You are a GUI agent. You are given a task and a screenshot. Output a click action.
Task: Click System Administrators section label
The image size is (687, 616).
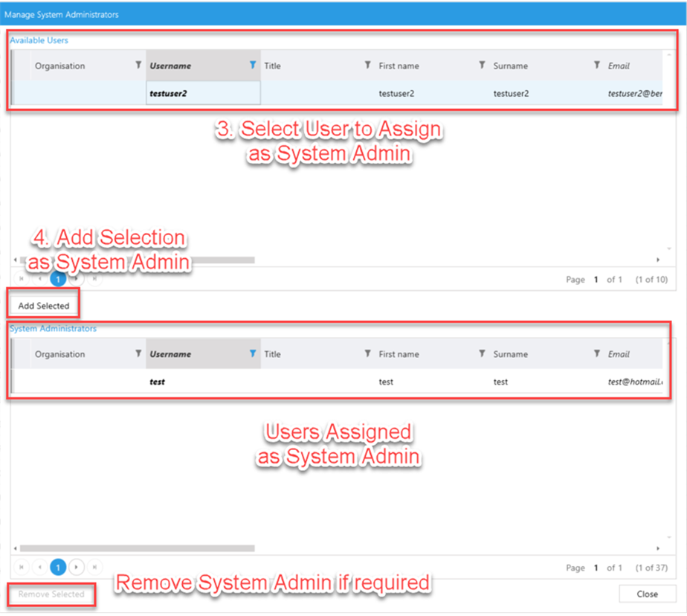tap(53, 328)
